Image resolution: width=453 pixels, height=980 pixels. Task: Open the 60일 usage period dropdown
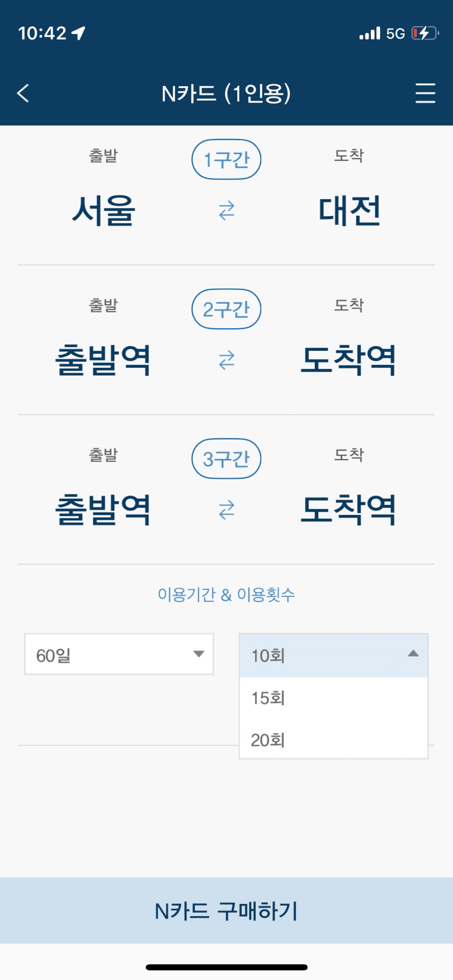pos(119,654)
